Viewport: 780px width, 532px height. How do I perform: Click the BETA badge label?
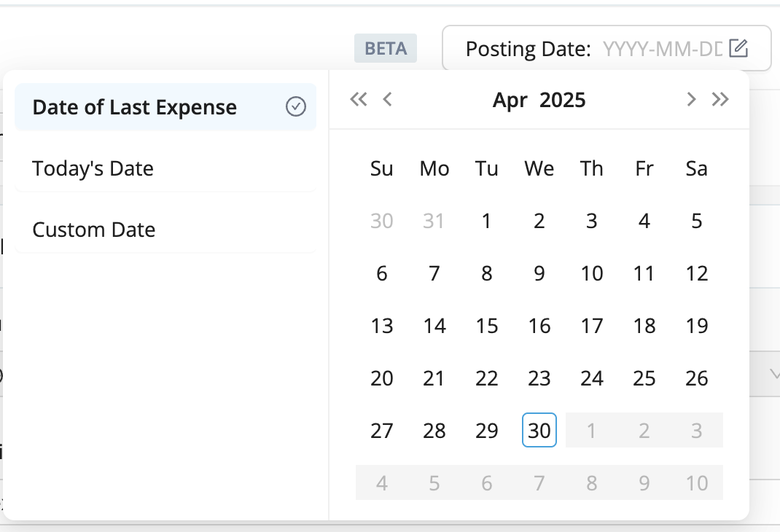tap(385, 49)
